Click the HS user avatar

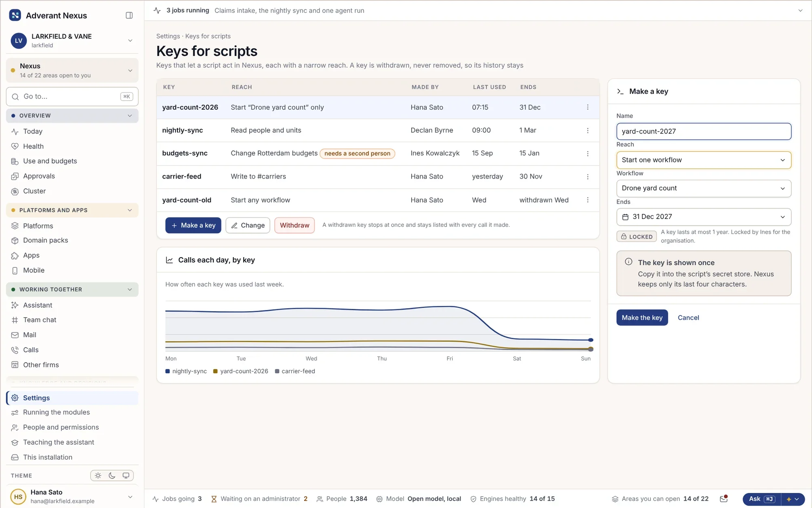tap(18, 497)
